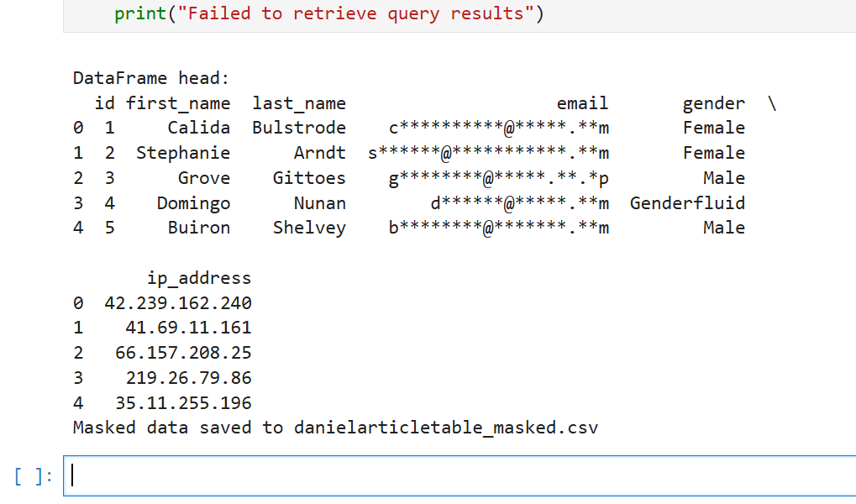Click the "email" column header in the output
856x504 pixels.
(x=582, y=103)
